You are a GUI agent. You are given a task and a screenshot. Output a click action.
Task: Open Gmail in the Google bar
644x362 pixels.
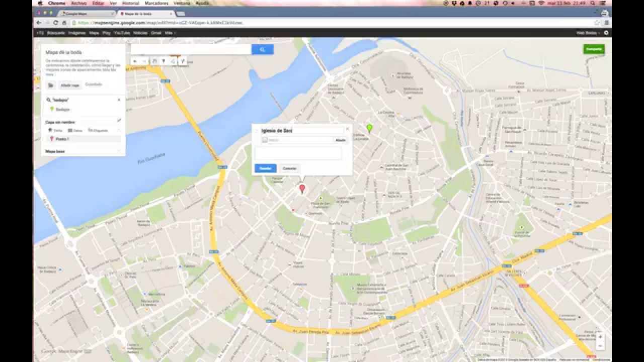click(x=156, y=33)
